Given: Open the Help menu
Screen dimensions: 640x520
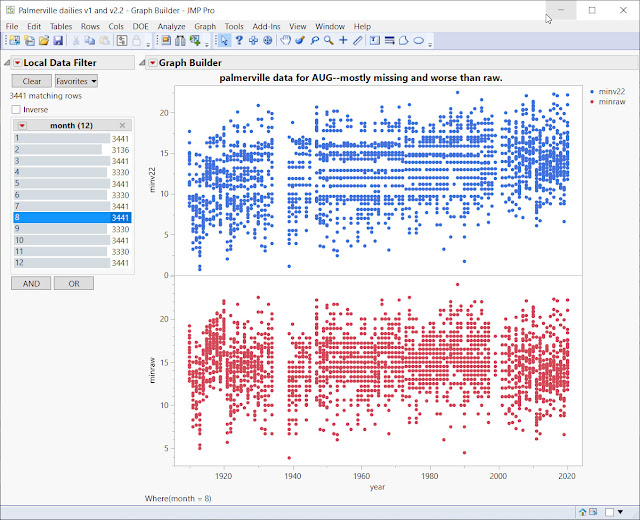Looking at the screenshot, I should coord(362,27).
